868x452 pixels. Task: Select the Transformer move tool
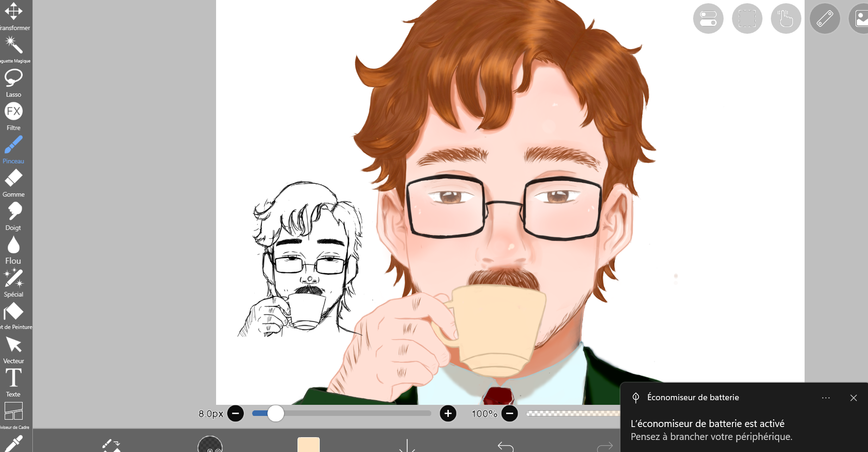tap(13, 16)
